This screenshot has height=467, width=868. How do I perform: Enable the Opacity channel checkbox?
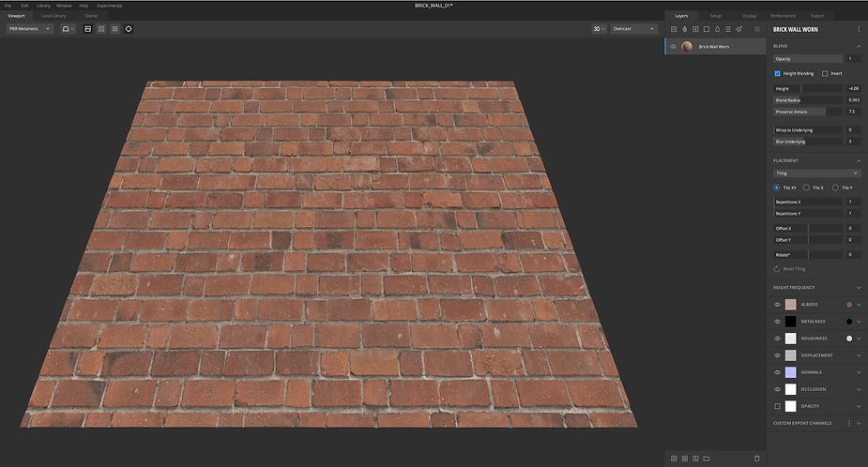[777, 406]
